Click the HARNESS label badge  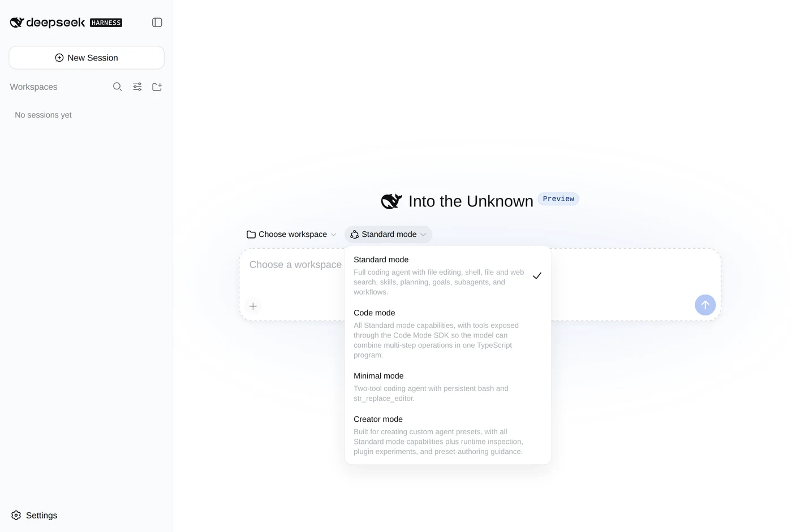pyautogui.click(x=106, y=23)
